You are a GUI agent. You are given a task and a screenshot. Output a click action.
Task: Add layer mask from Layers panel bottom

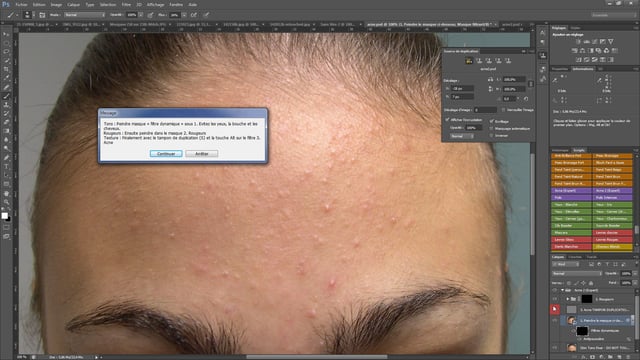(x=592, y=357)
